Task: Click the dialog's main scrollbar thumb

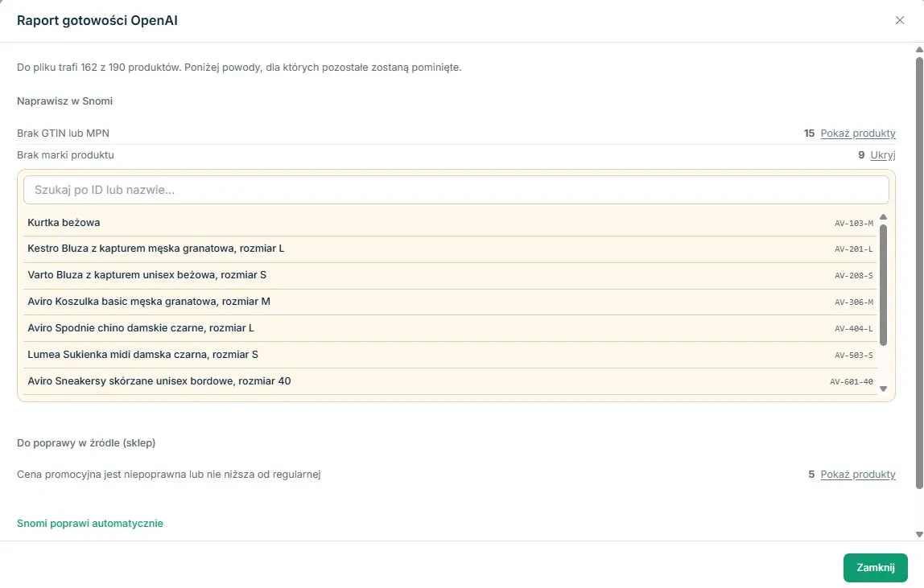Action: click(918, 272)
